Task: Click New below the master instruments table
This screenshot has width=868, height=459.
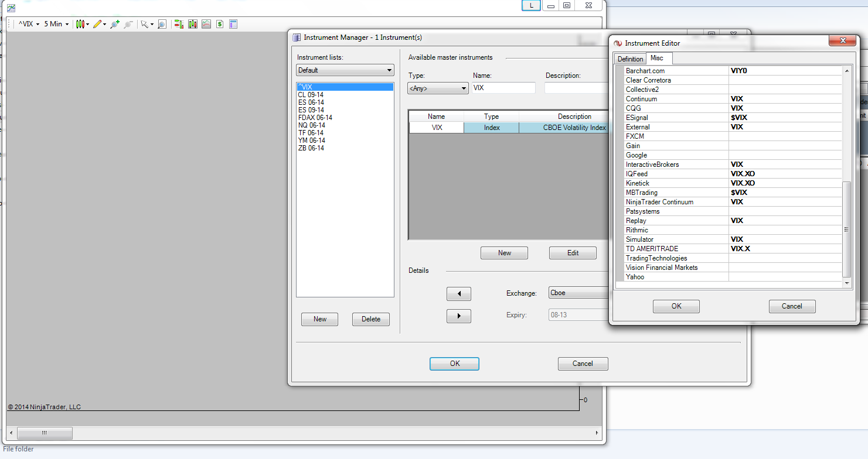Action: tap(505, 253)
